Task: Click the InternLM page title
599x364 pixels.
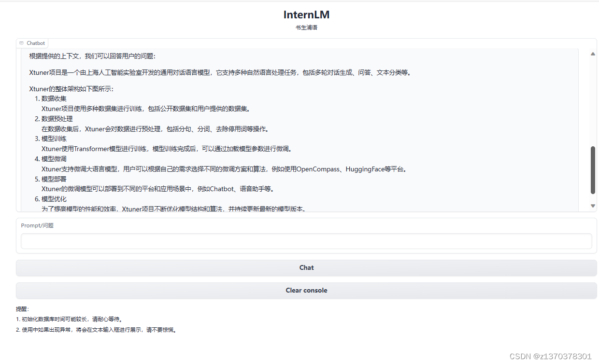Action: coord(306,14)
